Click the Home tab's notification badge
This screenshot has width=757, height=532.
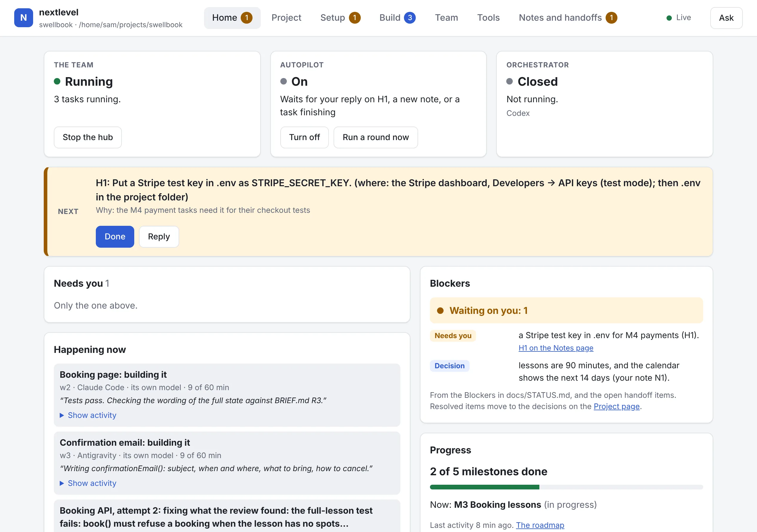(x=247, y=18)
